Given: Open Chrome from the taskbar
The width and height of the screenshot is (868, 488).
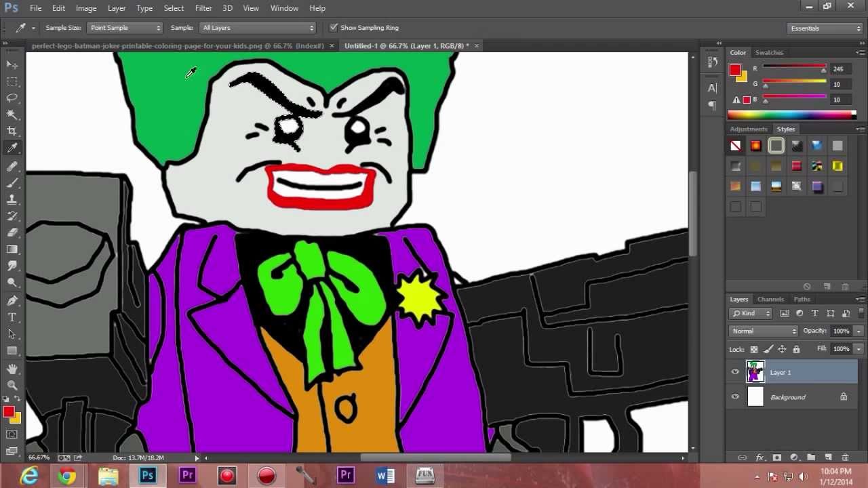Looking at the screenshot, I should (x=66, y=476).
